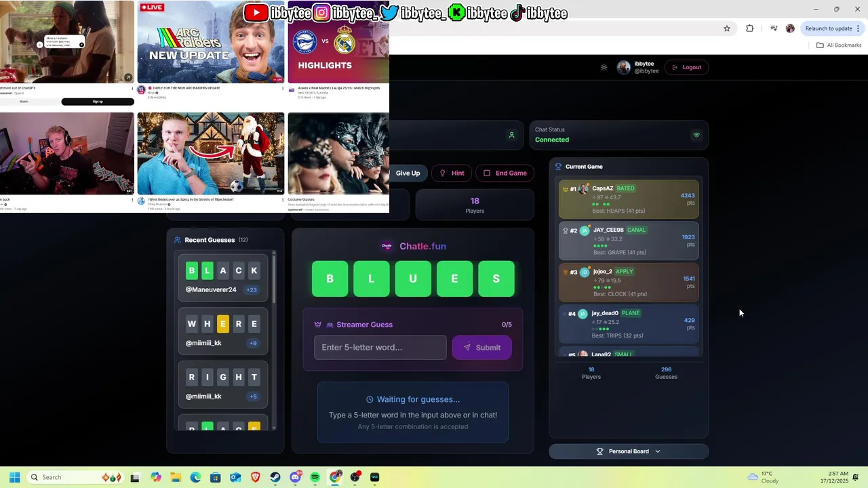Screen dimensions: 868x488
Task: Submit the streamer guess
Action: pyautogui.click(x=481, y=347)
